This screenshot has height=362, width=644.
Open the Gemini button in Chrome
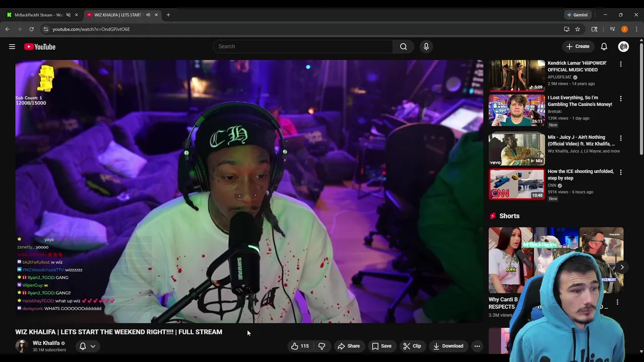click(x=578, y=15)
